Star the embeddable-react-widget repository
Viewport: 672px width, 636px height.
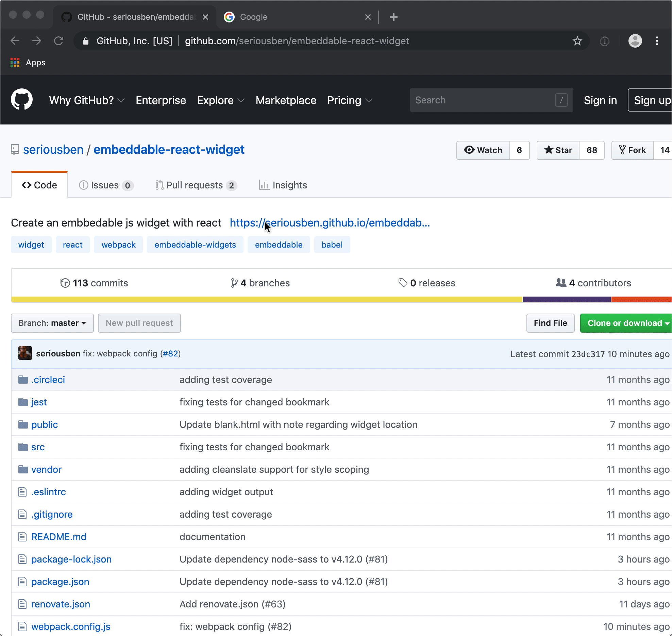click(x=558, y=150)
